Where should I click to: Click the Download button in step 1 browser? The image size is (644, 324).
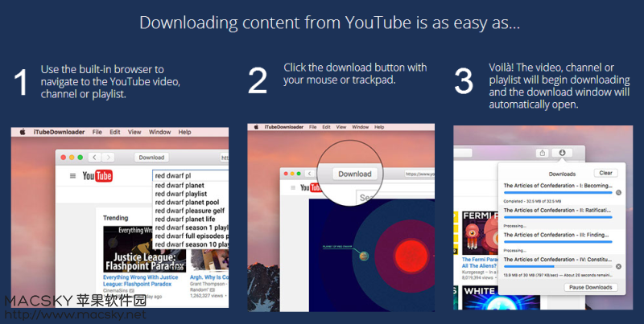[151, 158]
